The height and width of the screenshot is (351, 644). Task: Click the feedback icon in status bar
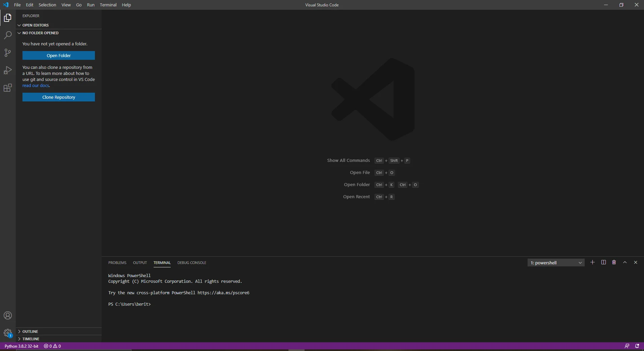627,346
